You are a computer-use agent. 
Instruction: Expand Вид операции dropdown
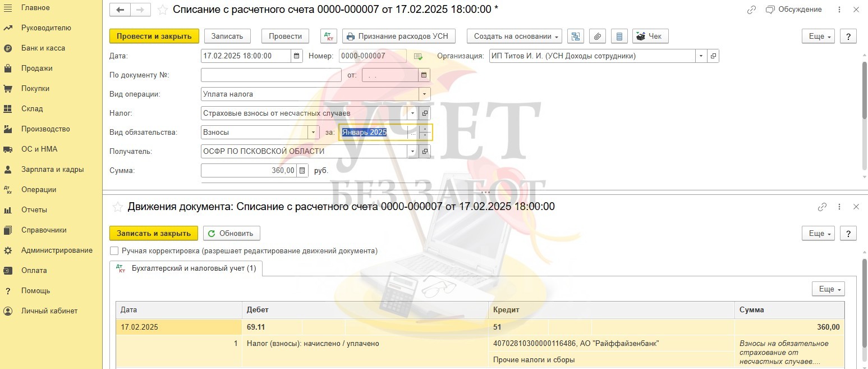click(x=425, y=94)
